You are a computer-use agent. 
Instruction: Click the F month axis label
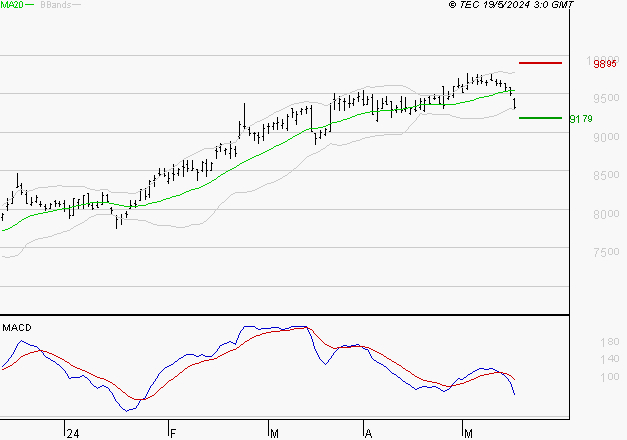click(x=173, y=434)
